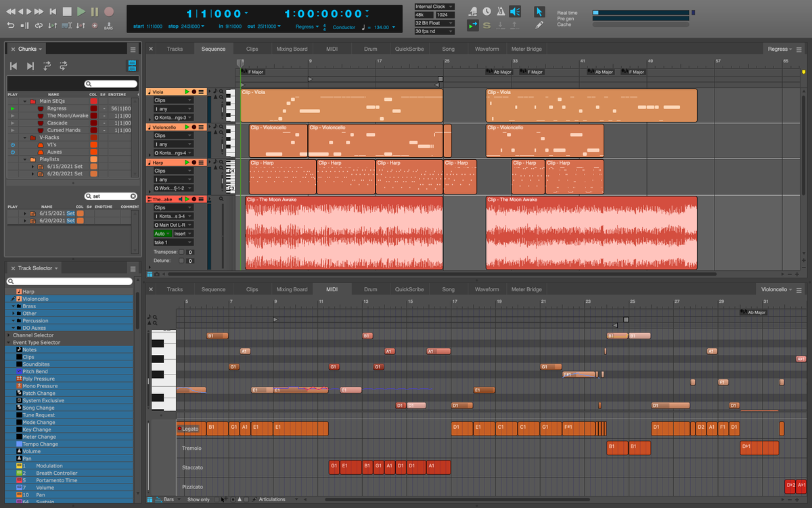Open the Meter Bridge tab in lower pane
This screenshot has width=812, height=508.
click(526, 289)
